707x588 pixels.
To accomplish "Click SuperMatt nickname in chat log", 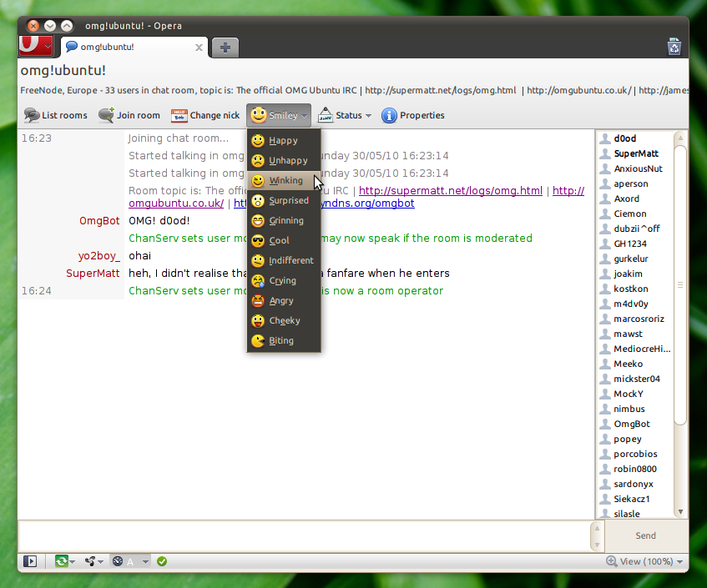I will coord(93,274).
